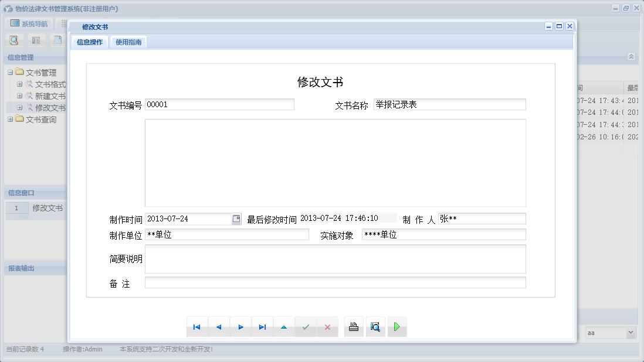Screen dimensions: 644x362
Task: Click the 制作人 input field
Action: [x=482, y=219]
